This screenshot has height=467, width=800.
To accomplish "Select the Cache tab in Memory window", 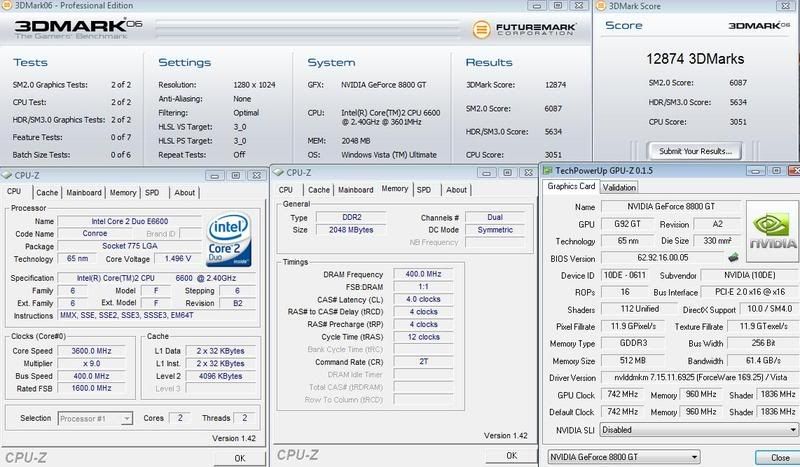I will (318, 190).
